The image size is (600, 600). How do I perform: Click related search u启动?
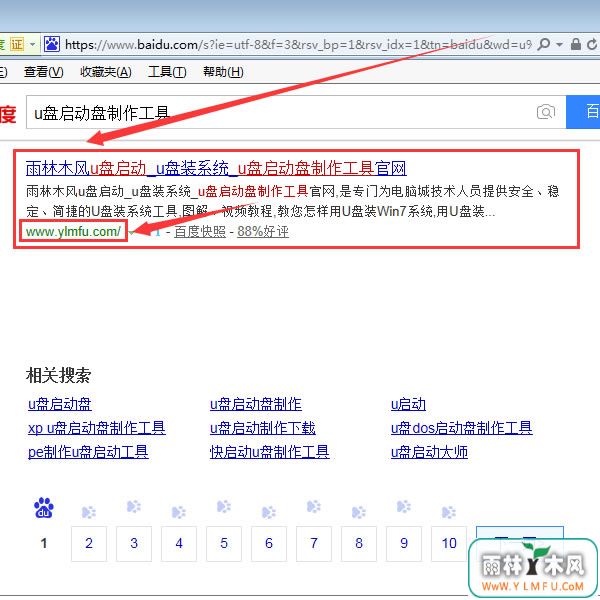(x=408, y=404)
